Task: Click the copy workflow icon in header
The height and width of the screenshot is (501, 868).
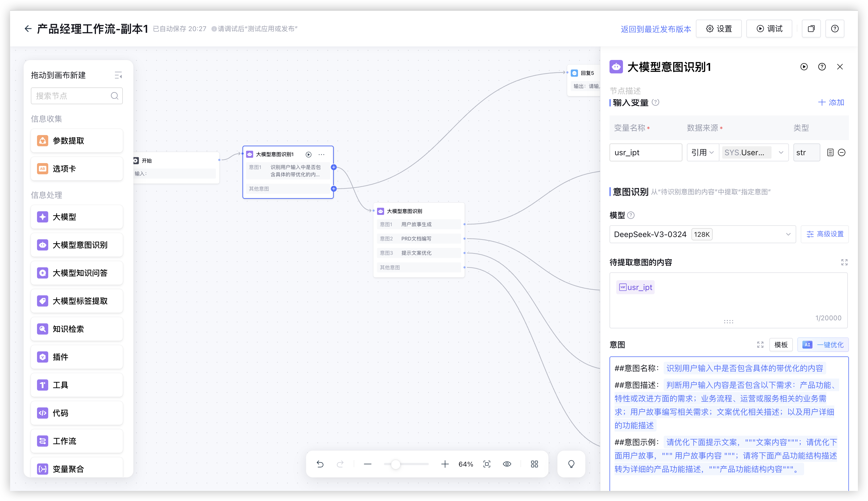Action: coord(811,29)
